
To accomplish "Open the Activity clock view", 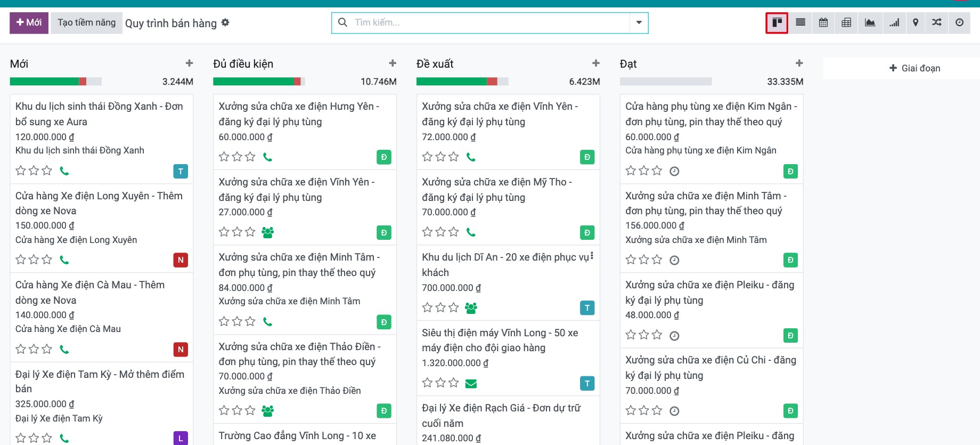I will 959,23.
